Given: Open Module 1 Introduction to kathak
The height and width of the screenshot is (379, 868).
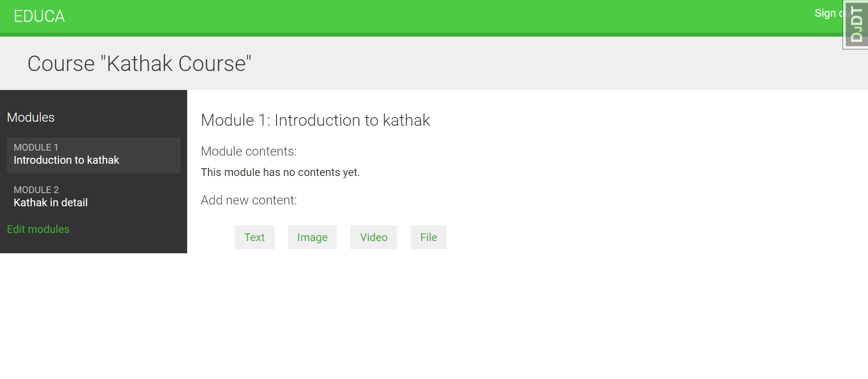Looking at the screenshot, I should [x=66, y=154].
